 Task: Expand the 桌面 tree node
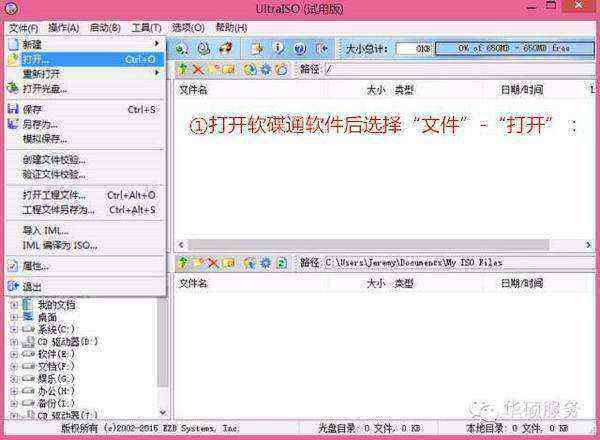[x=14, y=318]
